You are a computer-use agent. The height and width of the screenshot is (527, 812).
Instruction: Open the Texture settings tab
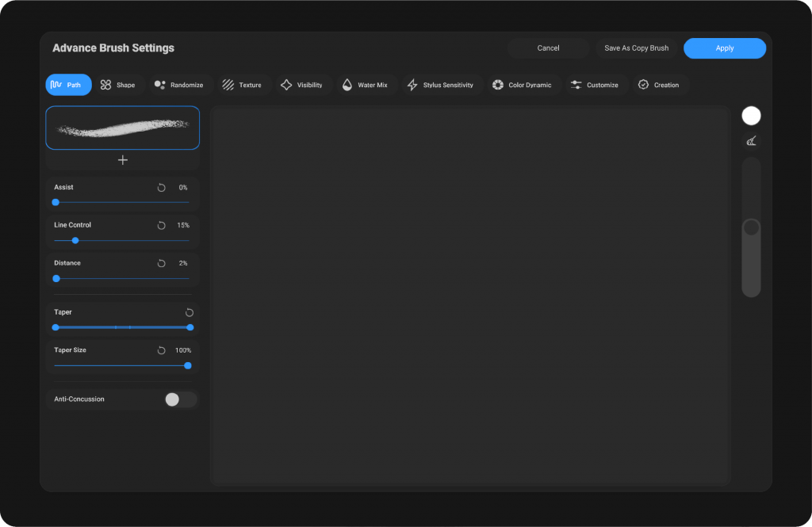click(242, 85)
